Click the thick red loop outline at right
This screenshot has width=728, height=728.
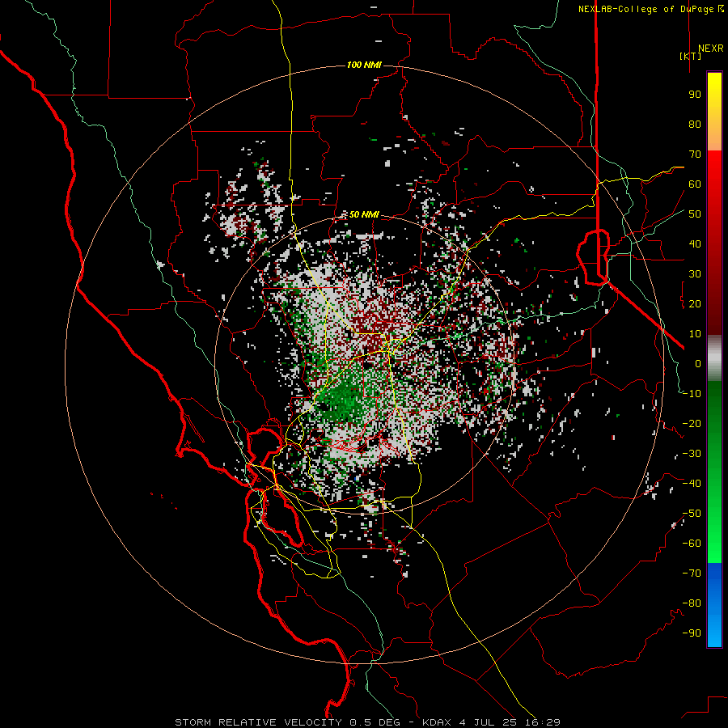point(594,256)
